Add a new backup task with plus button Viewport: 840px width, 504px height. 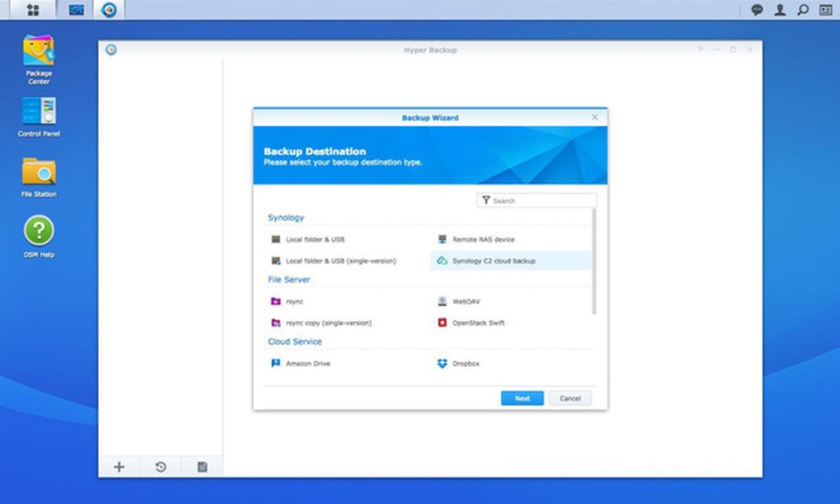click(x=119, y=467)
